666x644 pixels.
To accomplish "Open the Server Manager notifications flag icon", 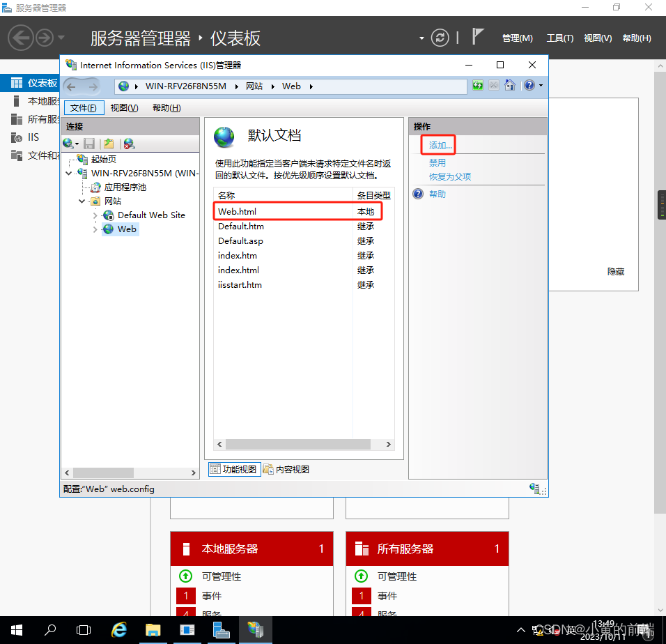I will (479, 38).
